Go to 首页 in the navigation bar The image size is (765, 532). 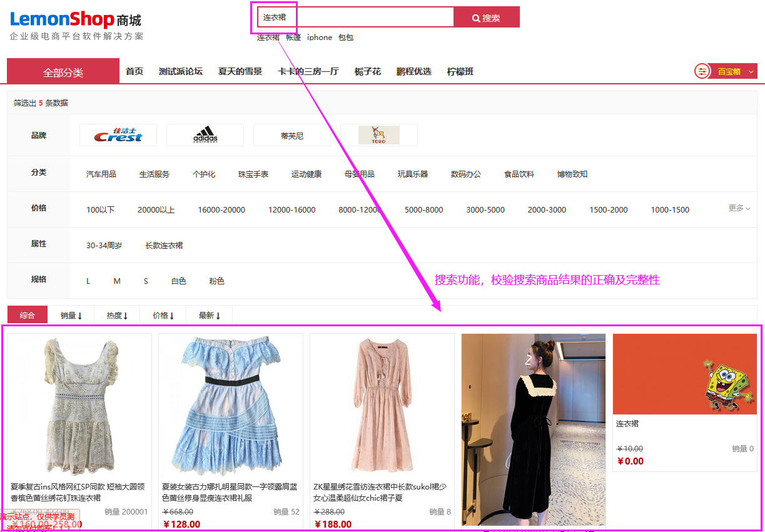[134, 71]
